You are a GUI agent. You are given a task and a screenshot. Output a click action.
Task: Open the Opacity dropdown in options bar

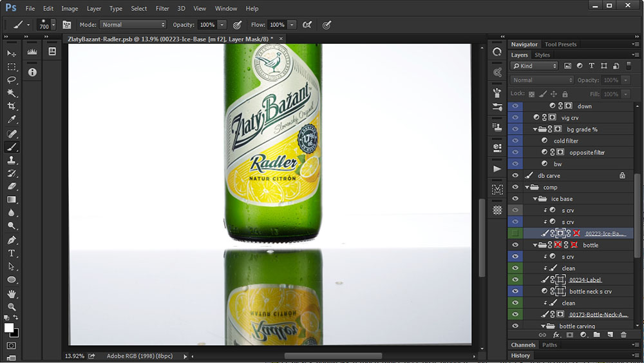222,25
